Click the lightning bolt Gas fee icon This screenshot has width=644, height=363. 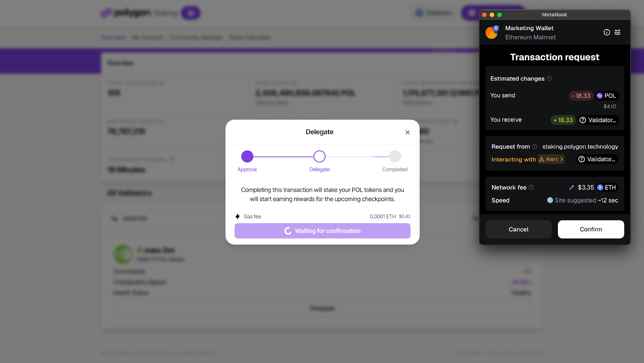(237, 216)
